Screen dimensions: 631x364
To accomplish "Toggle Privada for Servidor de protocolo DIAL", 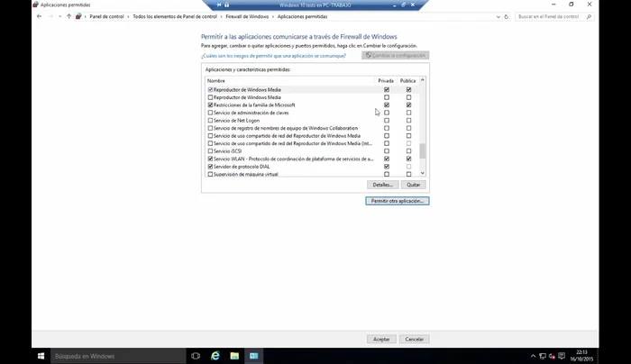I will 387,167.
